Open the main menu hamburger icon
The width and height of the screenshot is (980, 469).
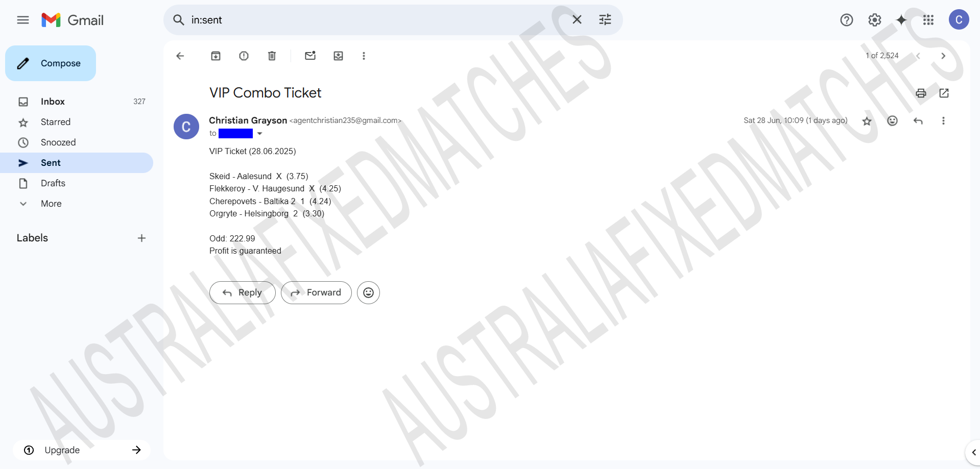(x=23, y=20)
